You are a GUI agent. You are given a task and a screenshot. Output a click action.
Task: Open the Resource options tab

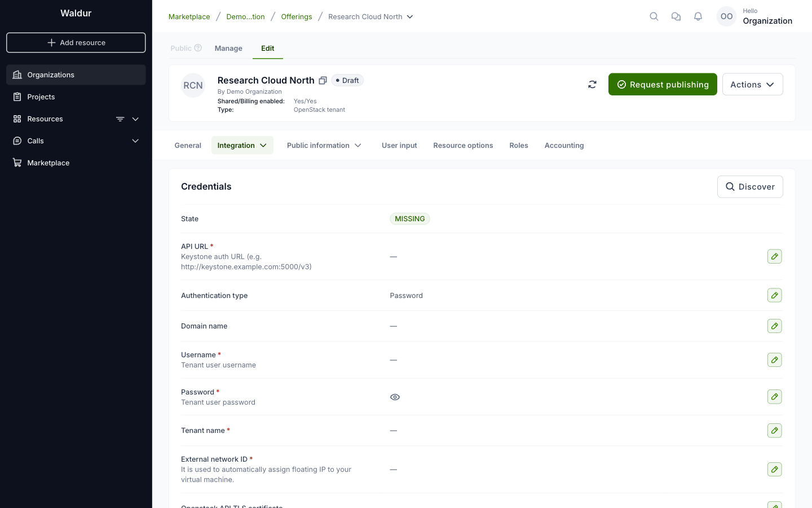pos(463,145)
